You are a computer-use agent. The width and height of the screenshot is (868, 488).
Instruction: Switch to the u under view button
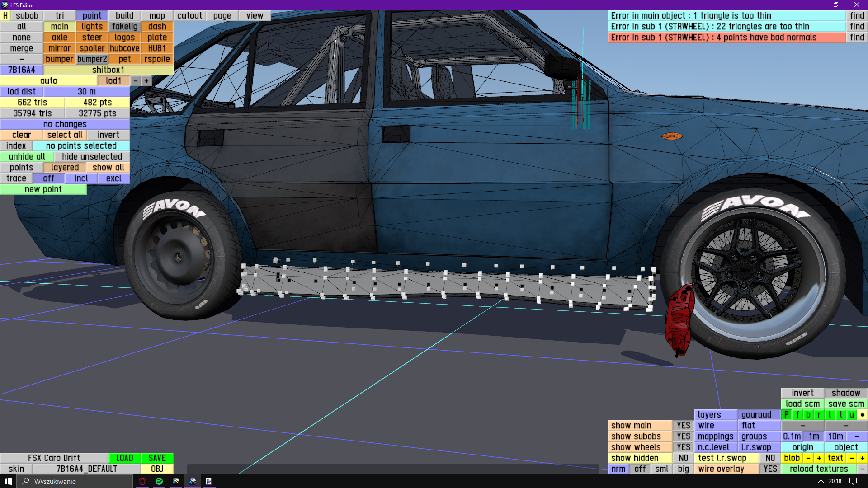pos(852,415)
